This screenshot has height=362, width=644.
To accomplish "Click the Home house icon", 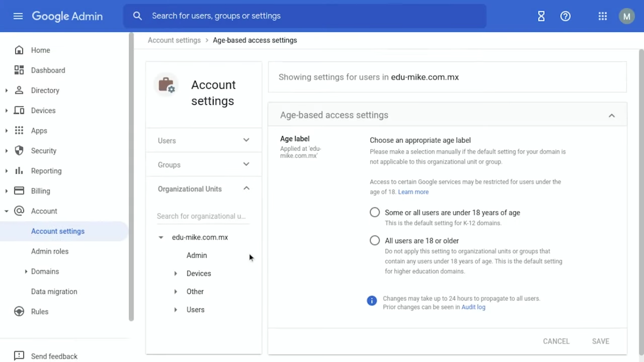I will 19,50.
